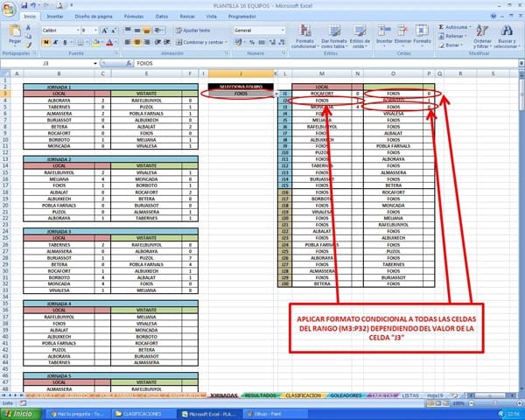Switch to Insertar ribbon tab
525x420 pixels.
55,17
